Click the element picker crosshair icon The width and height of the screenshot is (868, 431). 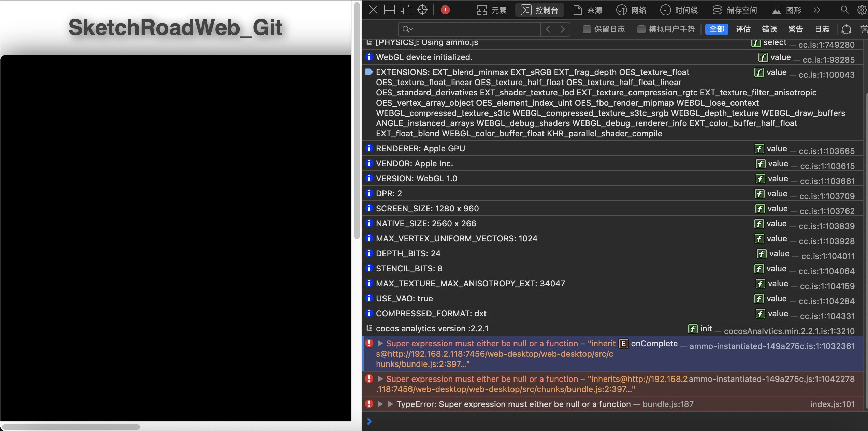click(422, 10)
